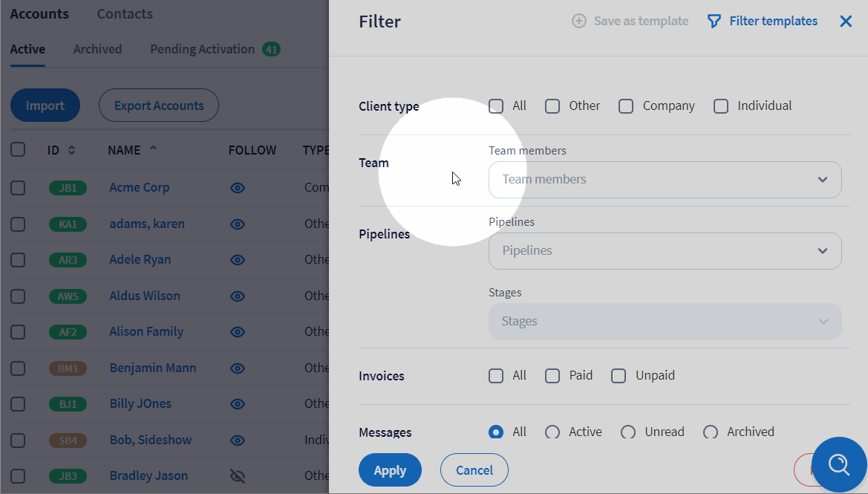This screenshot has width=868, height=494.
Task: Click the Export Accounts button
Action: (x=159, y=105)
